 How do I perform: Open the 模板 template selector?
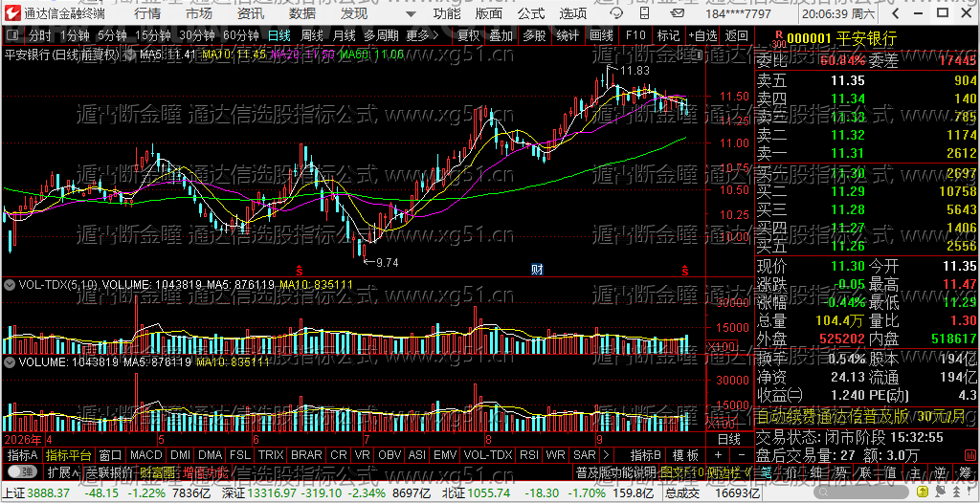pos(685,454)
